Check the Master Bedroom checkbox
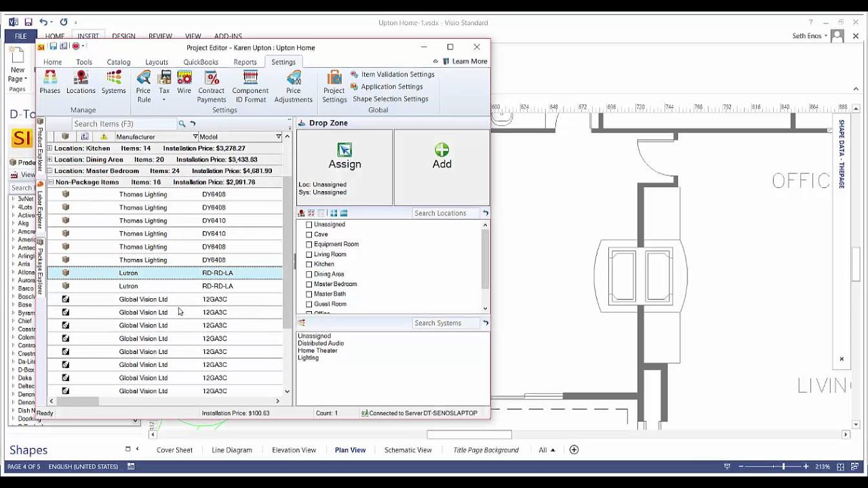Screen dimensions: 868x488 pos(309,285)
